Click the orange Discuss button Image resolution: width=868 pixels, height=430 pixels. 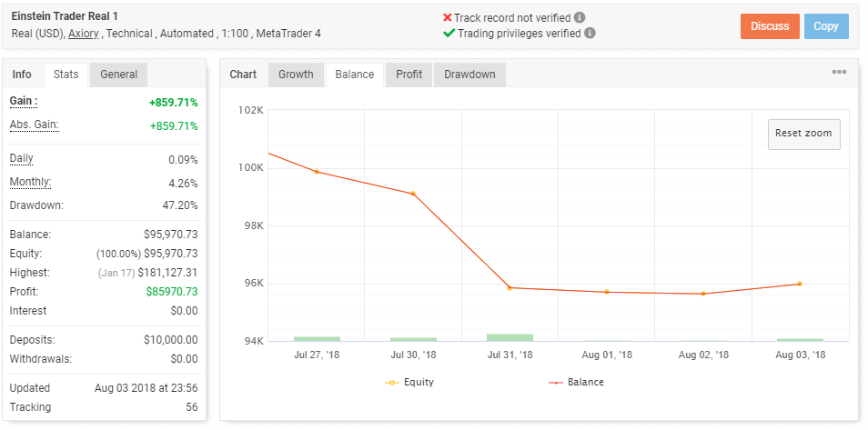770,26
